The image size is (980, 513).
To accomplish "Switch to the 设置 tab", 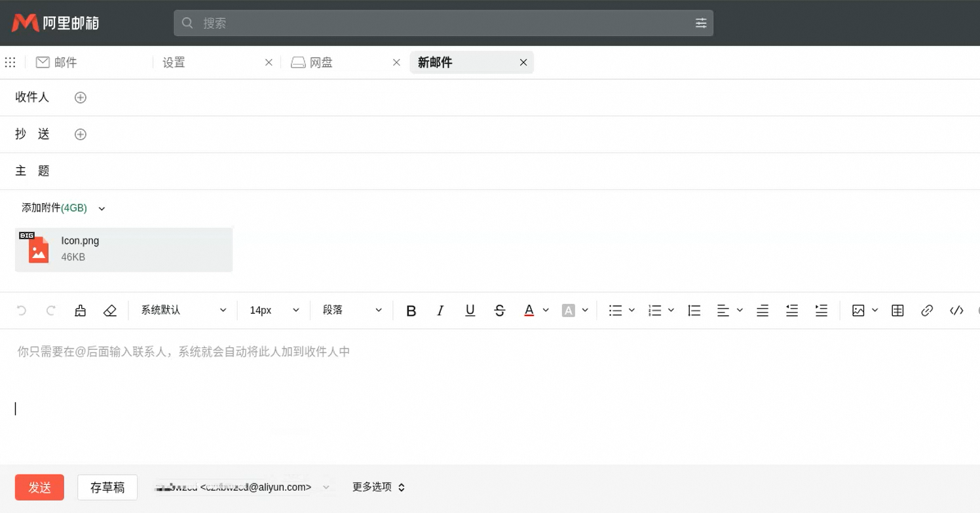I will pyautogui.click(x=174, y=63).
